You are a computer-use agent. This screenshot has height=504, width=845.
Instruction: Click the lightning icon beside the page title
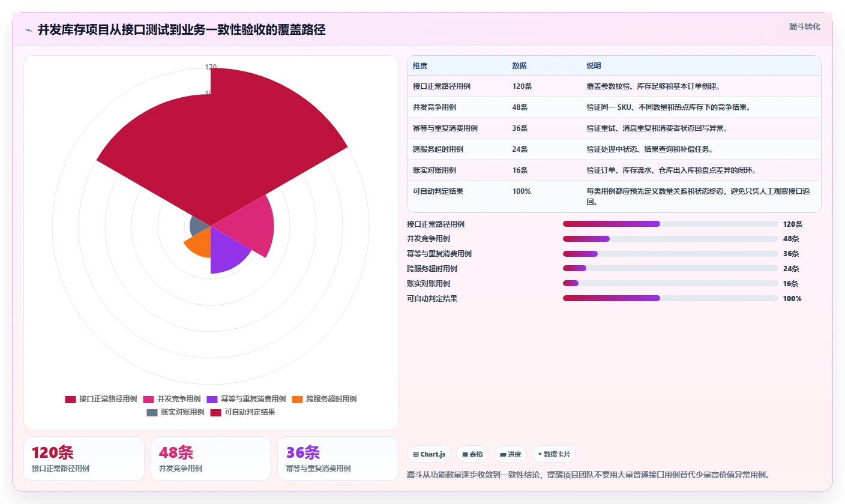(29, 30)
